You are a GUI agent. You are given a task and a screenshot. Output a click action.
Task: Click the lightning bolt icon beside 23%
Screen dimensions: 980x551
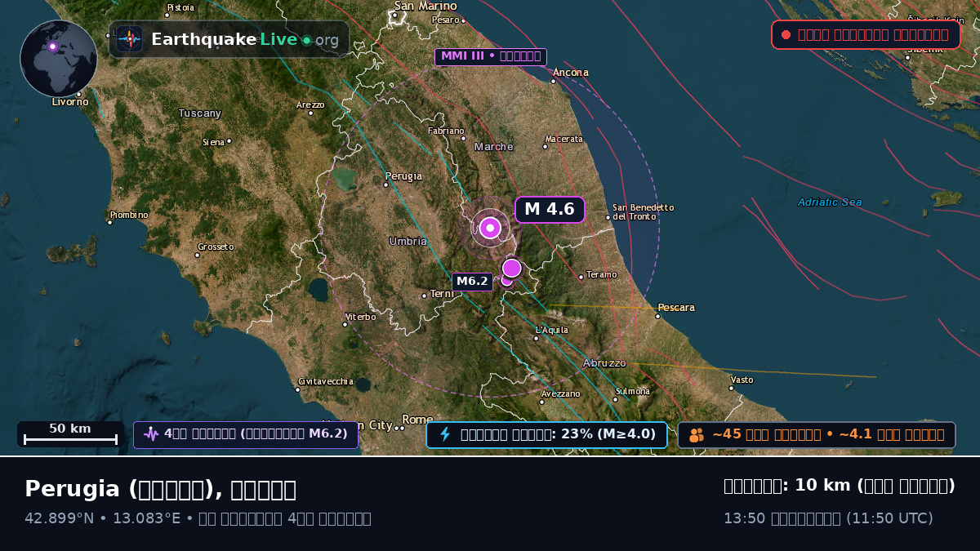click(445, 434)
